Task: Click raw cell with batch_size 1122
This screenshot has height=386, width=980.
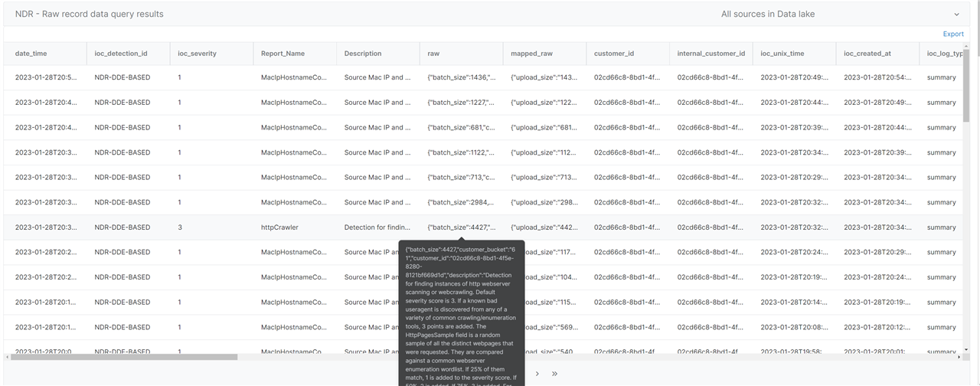Action: tap(462, 152)
